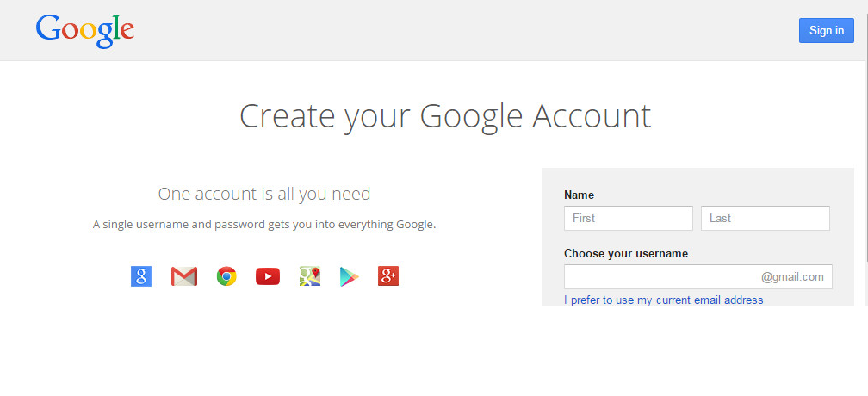Click the 'A single username and password' sentence
Image resolution: width=868 pixels, height=396 pixels.
pyautogui.click(x=264, y=225)
